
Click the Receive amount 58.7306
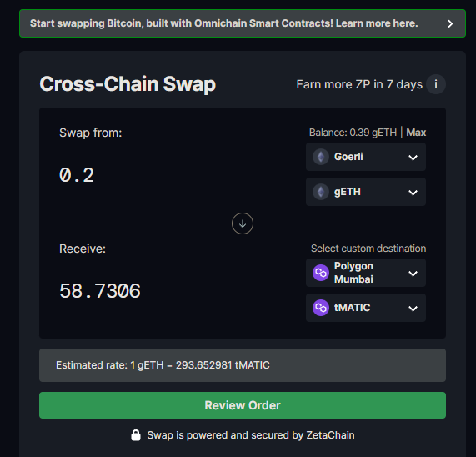click(100, 291)
